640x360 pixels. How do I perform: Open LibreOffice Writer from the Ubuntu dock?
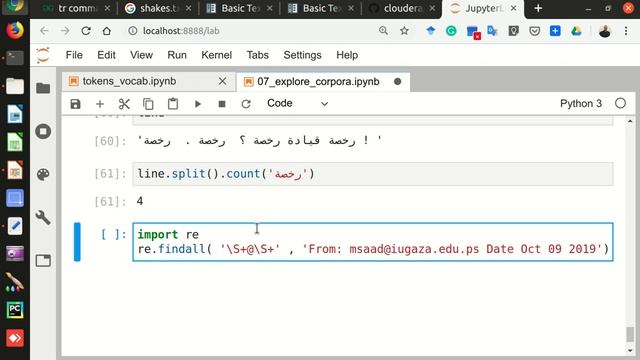[15, 114]
